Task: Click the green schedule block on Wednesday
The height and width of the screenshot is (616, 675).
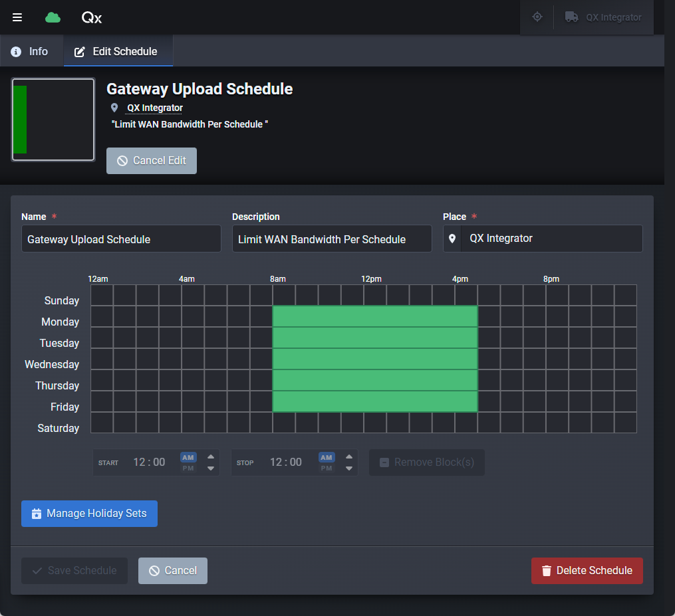Action: tap(375, 364)
